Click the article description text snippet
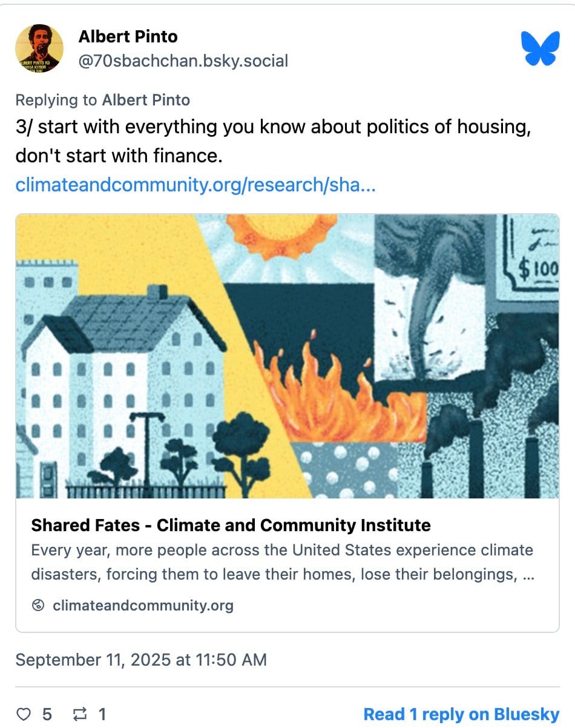Screen dimensions: 575x728 coord(281,562)
